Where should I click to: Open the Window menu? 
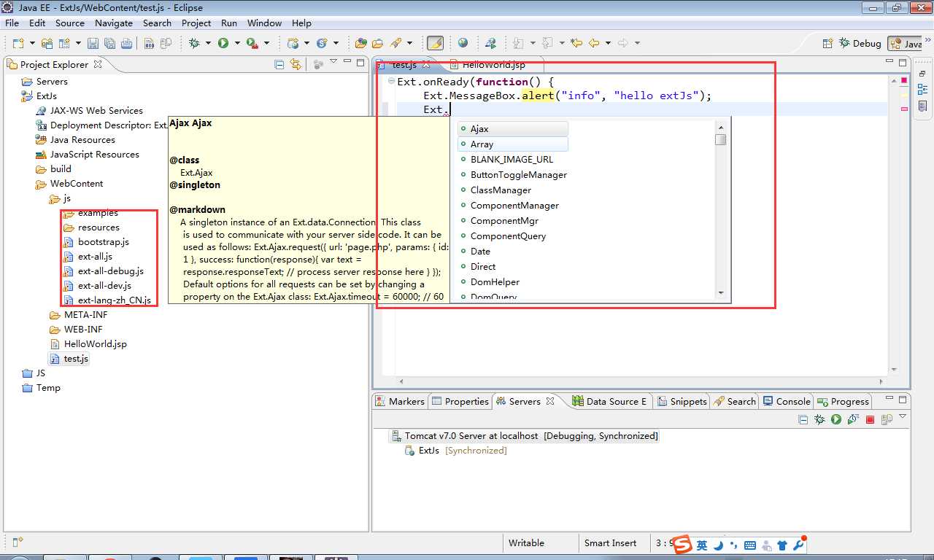264,23
